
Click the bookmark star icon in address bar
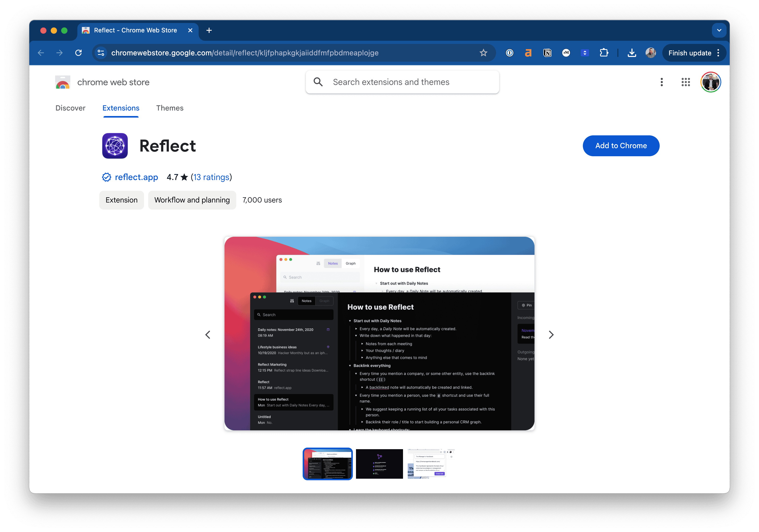(x=483, y=53)
